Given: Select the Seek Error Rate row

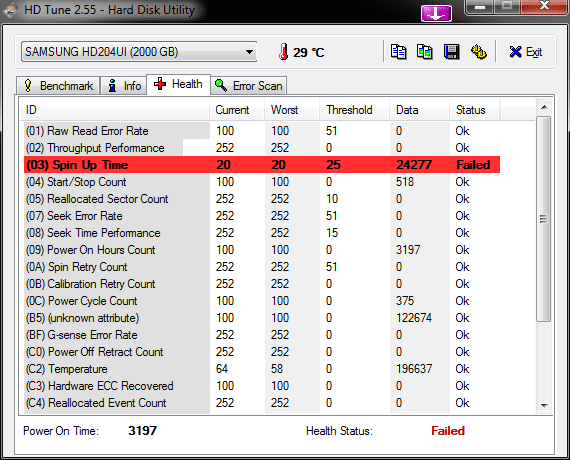Looking at the screenshot, I should pyautogui.click(x=262, y=216).
